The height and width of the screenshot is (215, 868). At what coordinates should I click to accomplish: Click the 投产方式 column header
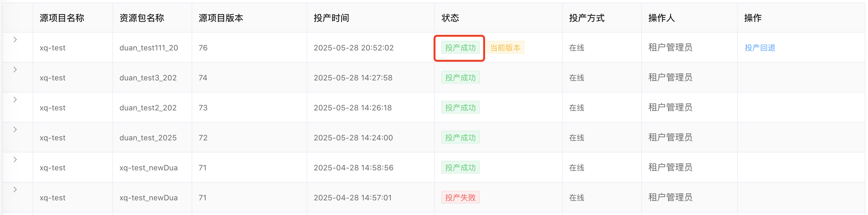[x=587, y=18]
